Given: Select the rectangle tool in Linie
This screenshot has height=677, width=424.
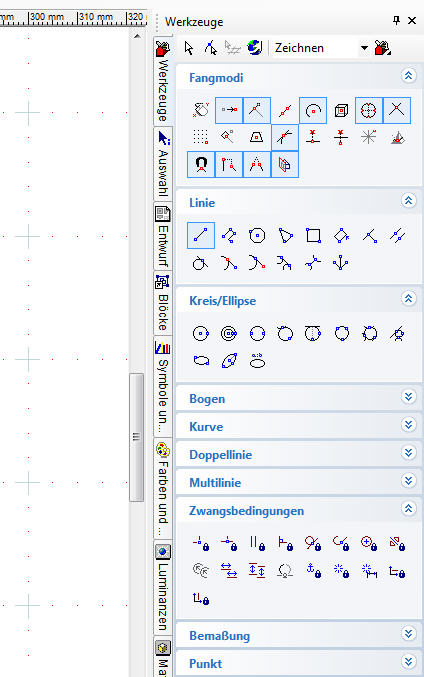Looking at the screenshot, I should [x=313, y=236].
